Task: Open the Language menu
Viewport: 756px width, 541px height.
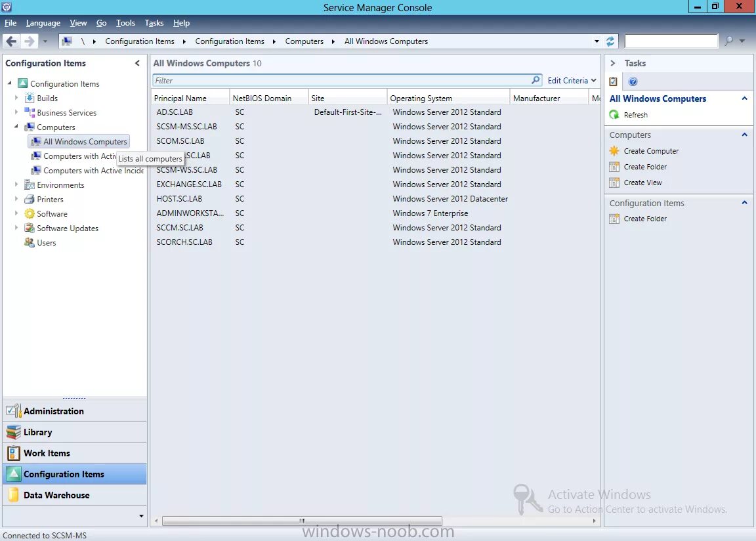Action: 43,23
